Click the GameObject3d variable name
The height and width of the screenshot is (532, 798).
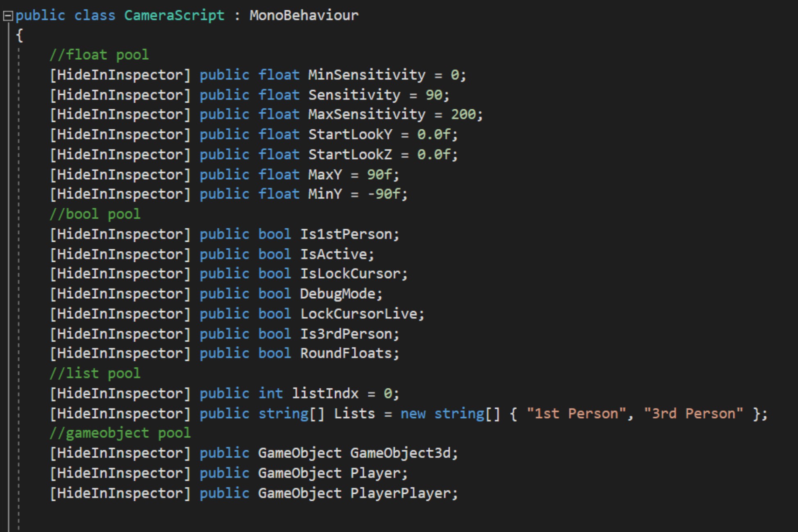point(400,453)
